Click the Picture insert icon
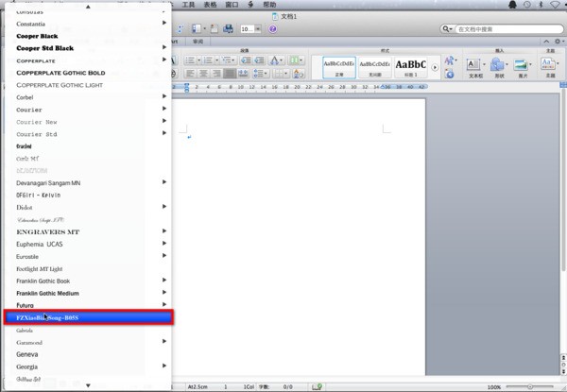The width and height of the screenshot is (567, 392). (523, 67)
